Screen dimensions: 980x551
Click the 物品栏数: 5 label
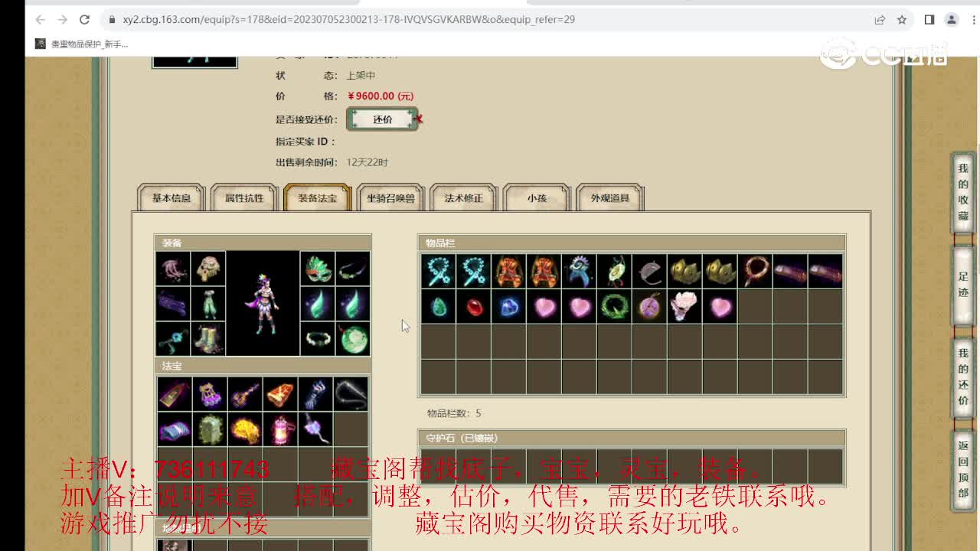[454, 413]
